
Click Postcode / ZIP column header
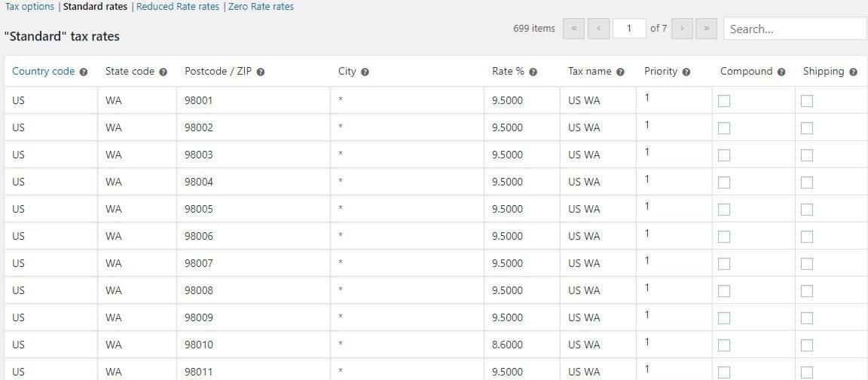point(219,72)
